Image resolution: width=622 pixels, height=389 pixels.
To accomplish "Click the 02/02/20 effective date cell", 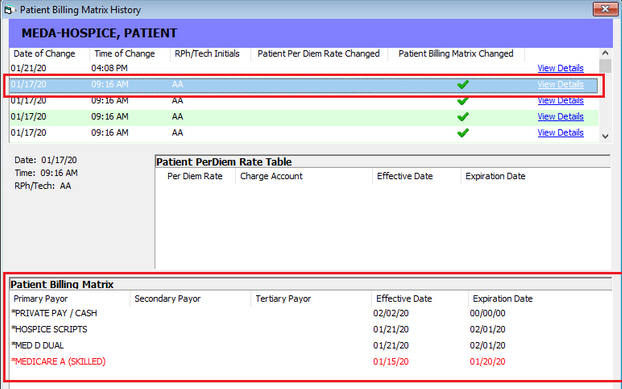I will tap(391, 313).
